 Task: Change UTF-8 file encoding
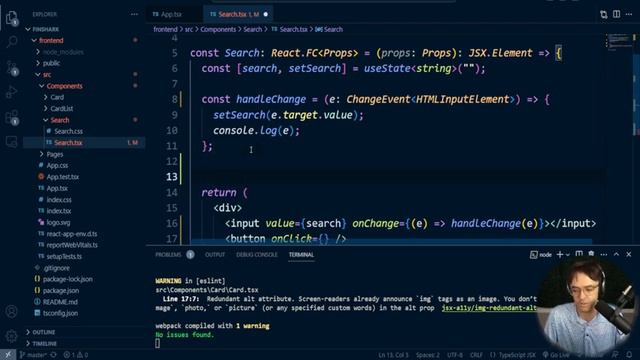[x=455, y=355]
